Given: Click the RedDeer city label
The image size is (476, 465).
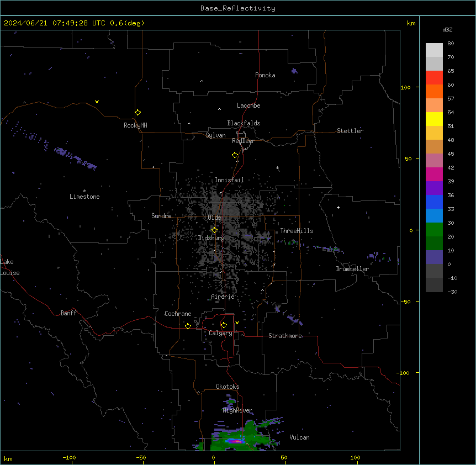Looking at the screenshot, I should [243, 141].
